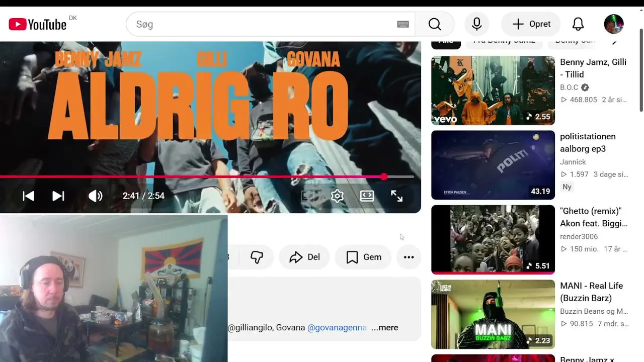Viewport: 644px width, 362px height.
Task: Seek using the red video progress bar
Action: tap(207, 177)
